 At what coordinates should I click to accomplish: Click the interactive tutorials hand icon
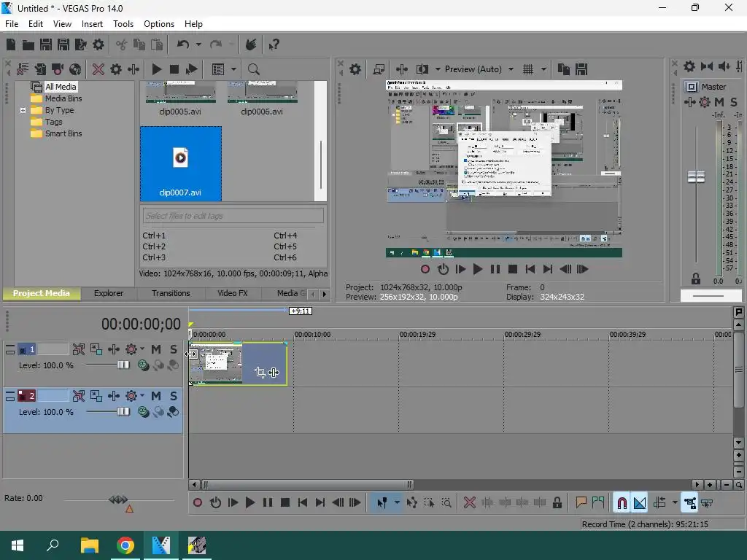[251, 44]
